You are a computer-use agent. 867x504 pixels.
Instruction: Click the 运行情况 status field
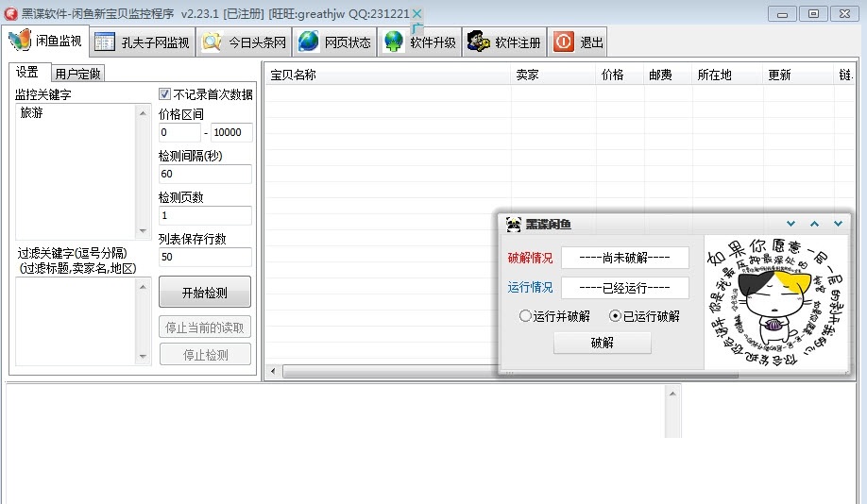click(625, 287)
